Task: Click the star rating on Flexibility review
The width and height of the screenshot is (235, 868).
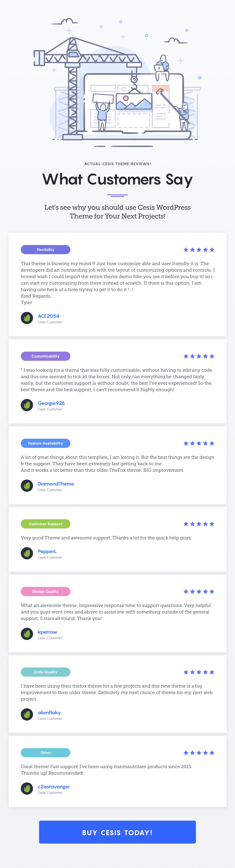Action: [x=199, y=250]
